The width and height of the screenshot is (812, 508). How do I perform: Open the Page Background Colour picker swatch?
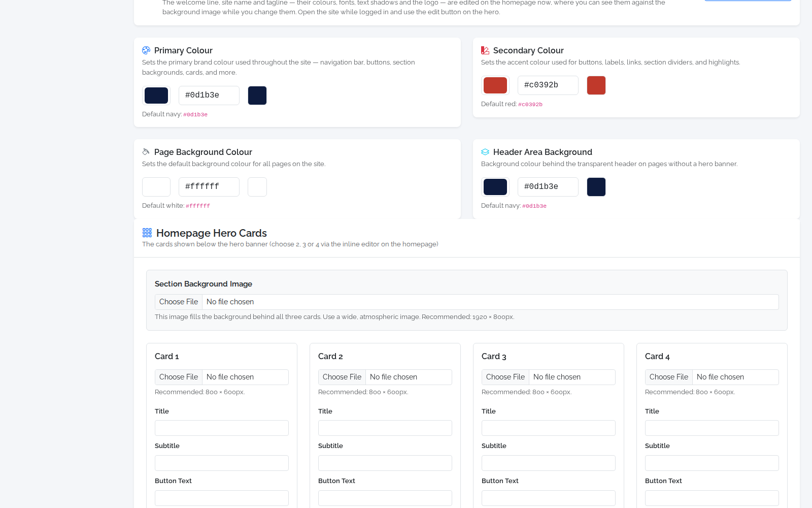(156, 187)
